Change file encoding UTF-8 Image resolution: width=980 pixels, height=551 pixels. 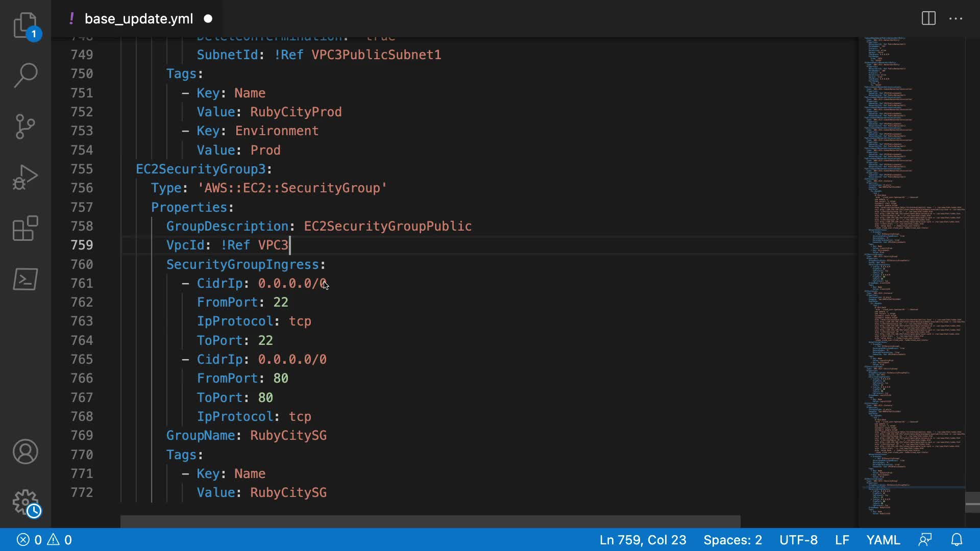[x=798, y=540]
